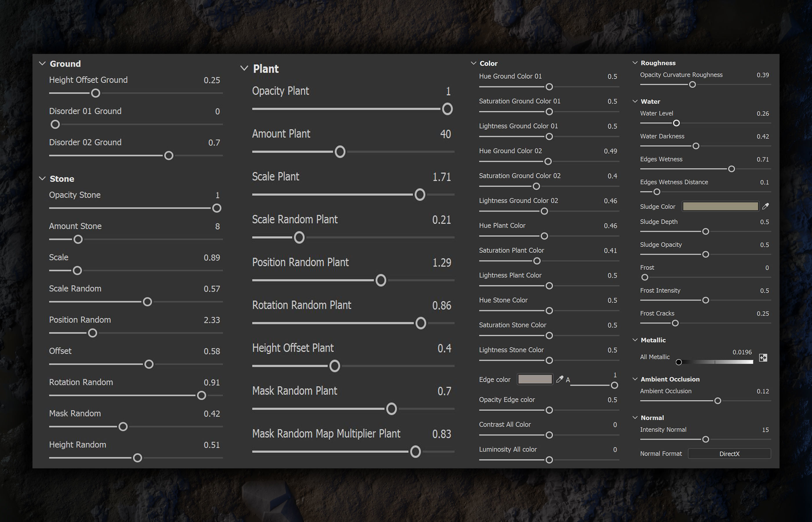The width and height of the screenshot is (812, 522).
Task: Click the Edge color alpha slider handle
Action: click(614, 385)
